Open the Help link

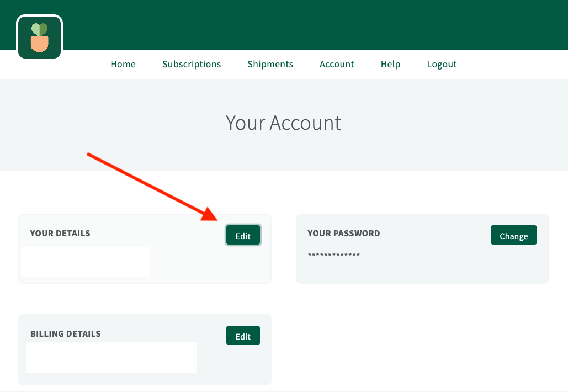click(x=390, y=64)
